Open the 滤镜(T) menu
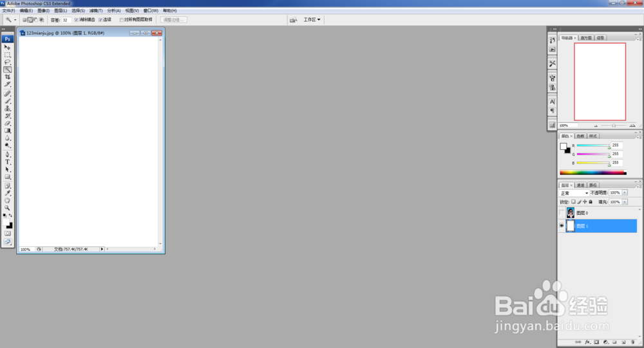 (x=96, y=11)
